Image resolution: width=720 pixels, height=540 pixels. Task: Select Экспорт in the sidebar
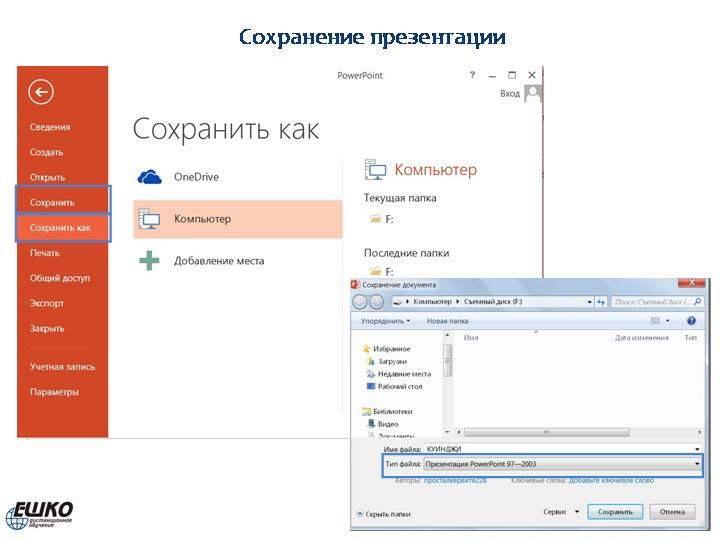point(47,304)
